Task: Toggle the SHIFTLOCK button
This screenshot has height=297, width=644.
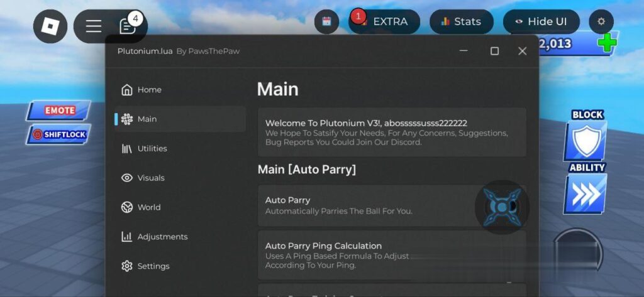Action: click(60, 134)
